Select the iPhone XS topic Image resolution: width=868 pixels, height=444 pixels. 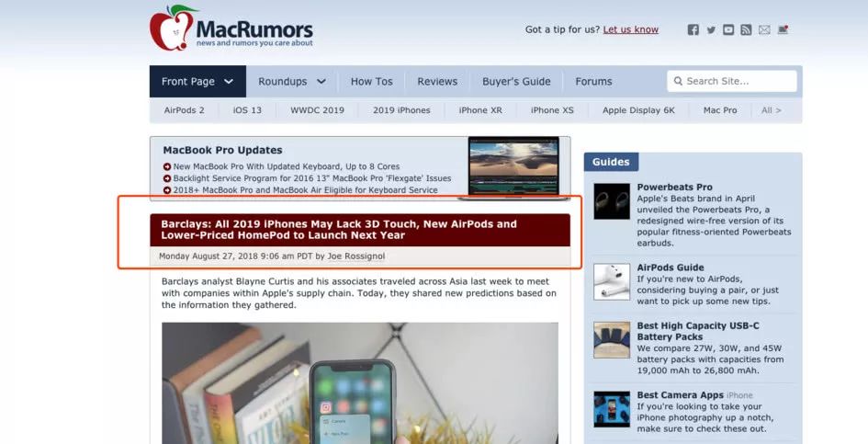click(x=552, y=110)
